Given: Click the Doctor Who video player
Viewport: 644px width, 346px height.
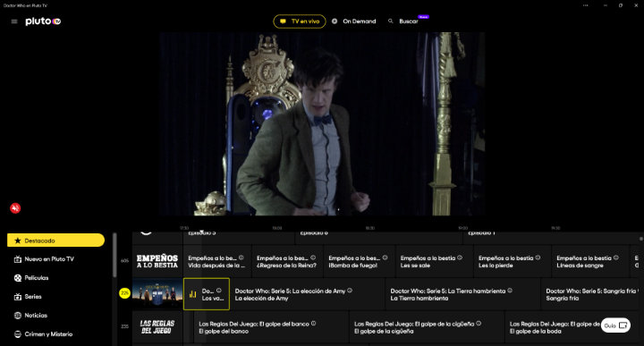Looking at the screenshot, I should [322, 124].
